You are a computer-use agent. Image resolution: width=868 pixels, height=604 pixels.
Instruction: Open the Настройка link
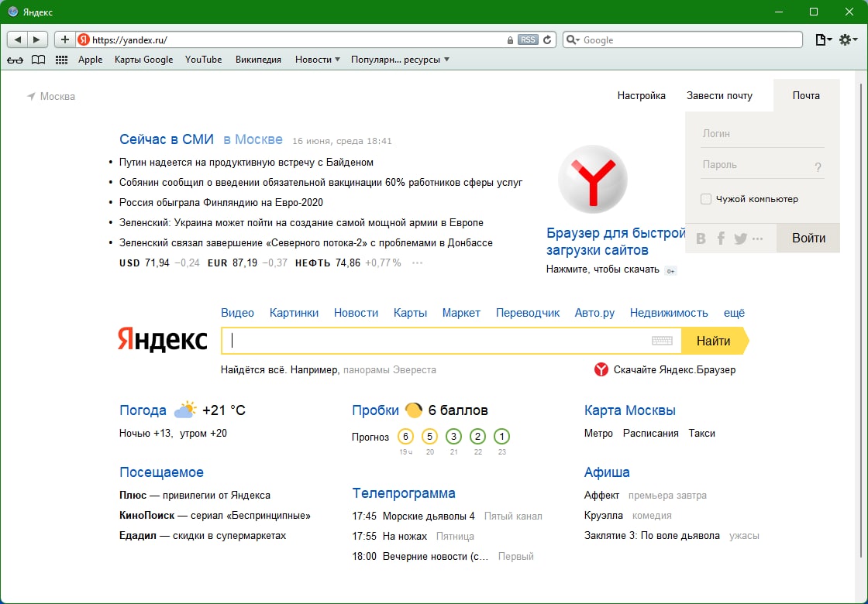click(x=641, y=96)
